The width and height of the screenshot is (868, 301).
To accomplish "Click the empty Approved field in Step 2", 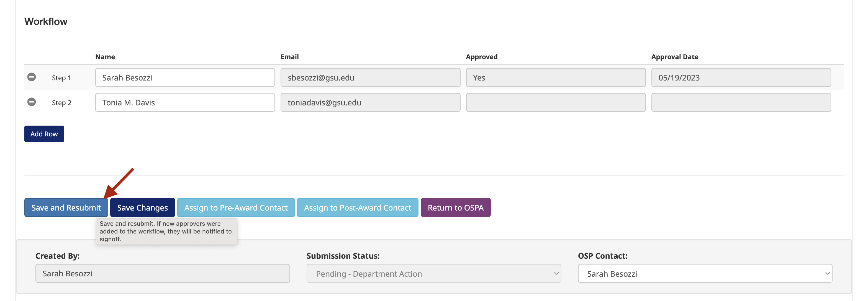I will tap(556, 103).
